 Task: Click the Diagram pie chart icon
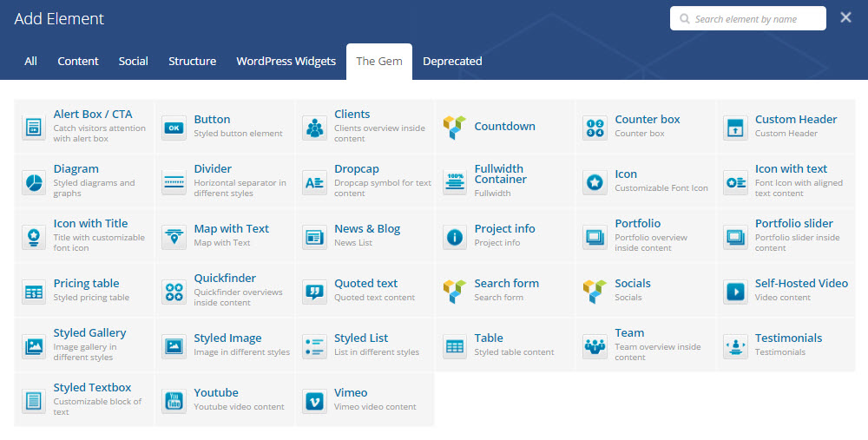click(x=34, y=182)
